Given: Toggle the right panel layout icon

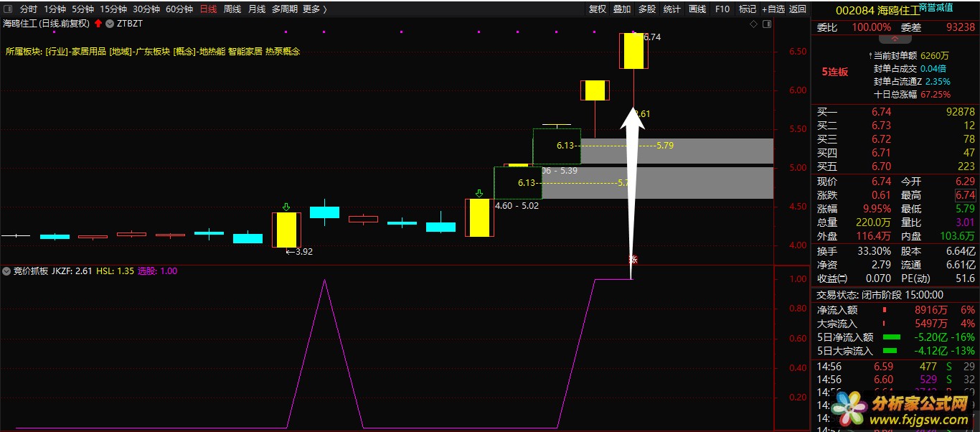Looking at the screenshot, I should 767,24.
